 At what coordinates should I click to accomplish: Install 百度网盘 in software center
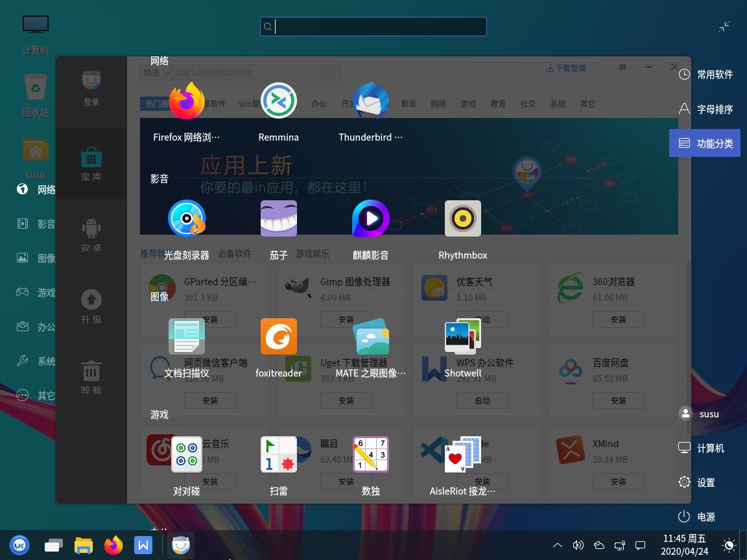(x=619, y=401)
